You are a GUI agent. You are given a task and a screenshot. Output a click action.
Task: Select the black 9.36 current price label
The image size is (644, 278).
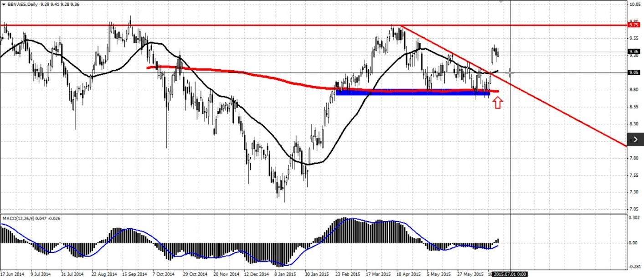[634, 51]
